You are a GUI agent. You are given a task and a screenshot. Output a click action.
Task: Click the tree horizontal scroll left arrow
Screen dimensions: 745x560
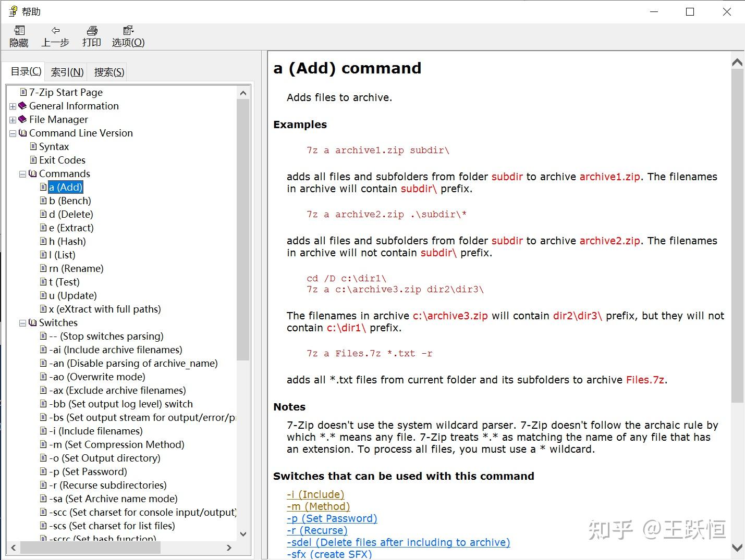14,547
